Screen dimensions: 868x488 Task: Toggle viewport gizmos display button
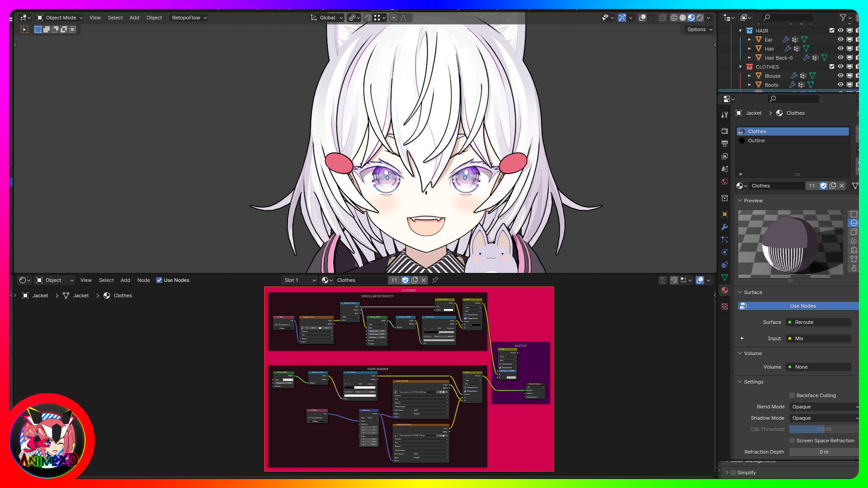(x=622, y=18)
